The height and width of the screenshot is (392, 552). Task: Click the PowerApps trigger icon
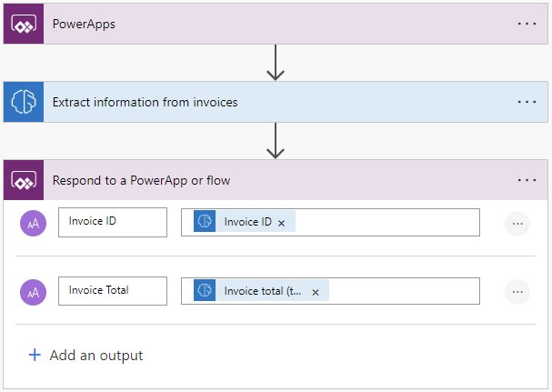[x=24, y=24]
